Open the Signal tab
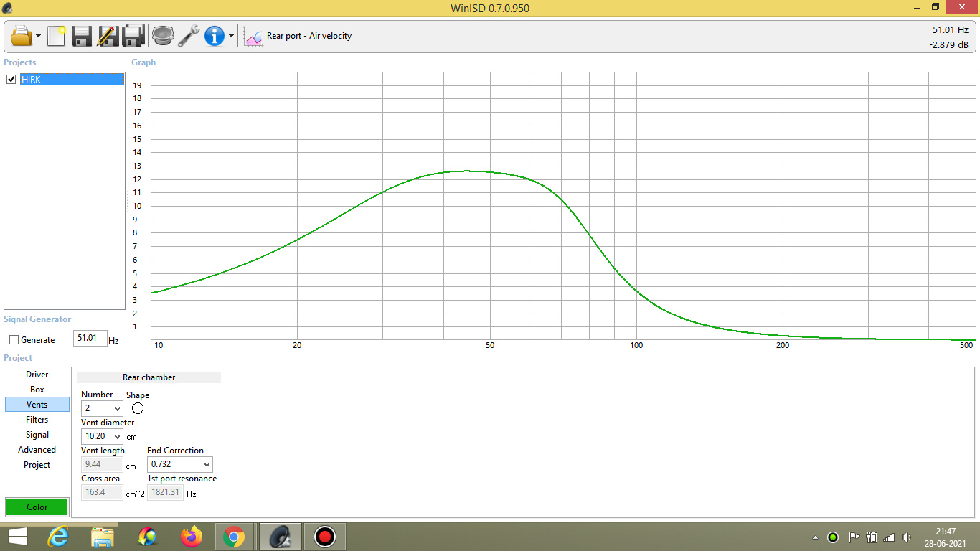 [37, 435]
